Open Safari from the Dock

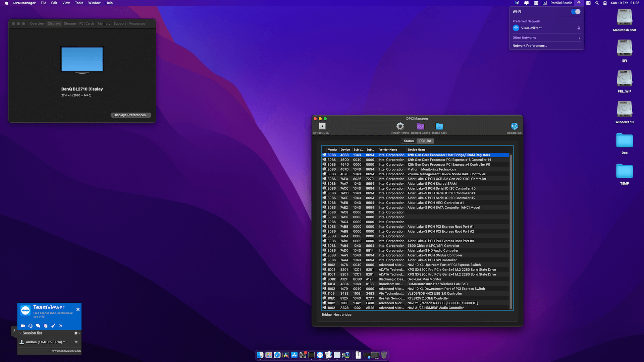[x=277, y=355]
